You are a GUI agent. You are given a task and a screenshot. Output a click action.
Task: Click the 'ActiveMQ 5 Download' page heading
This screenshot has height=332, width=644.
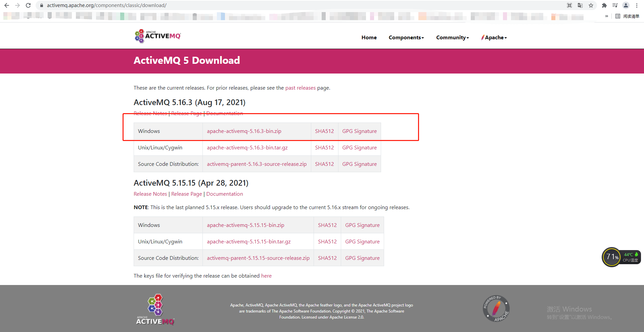click(x=187, y=60)
